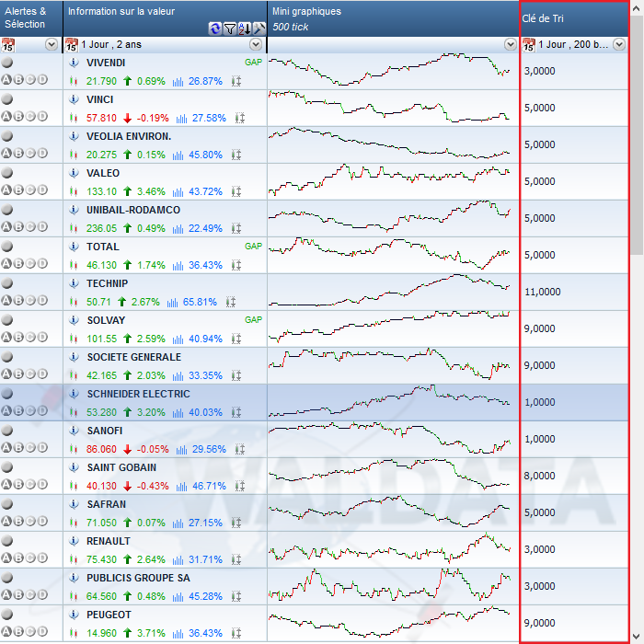This screenshot has height=644, width=644.
Task: Click the volume bars icon for UNIBAIL-RODAMCO
Action: coord(178,229)
